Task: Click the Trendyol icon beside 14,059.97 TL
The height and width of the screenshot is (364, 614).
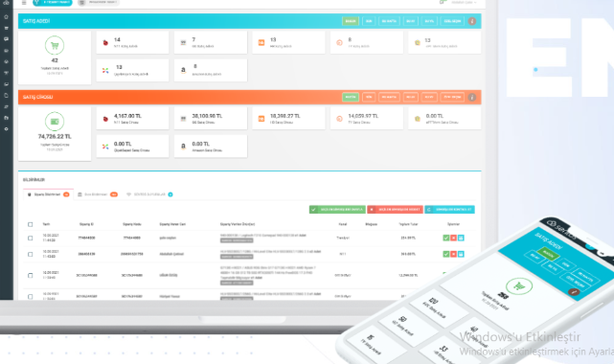Action: (339, 119)
